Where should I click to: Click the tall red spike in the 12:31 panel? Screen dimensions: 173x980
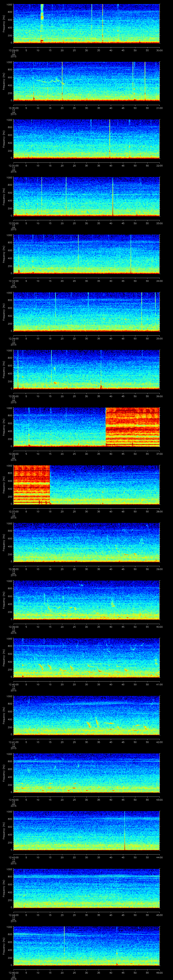pyautogui.click(x=109, y=139)
